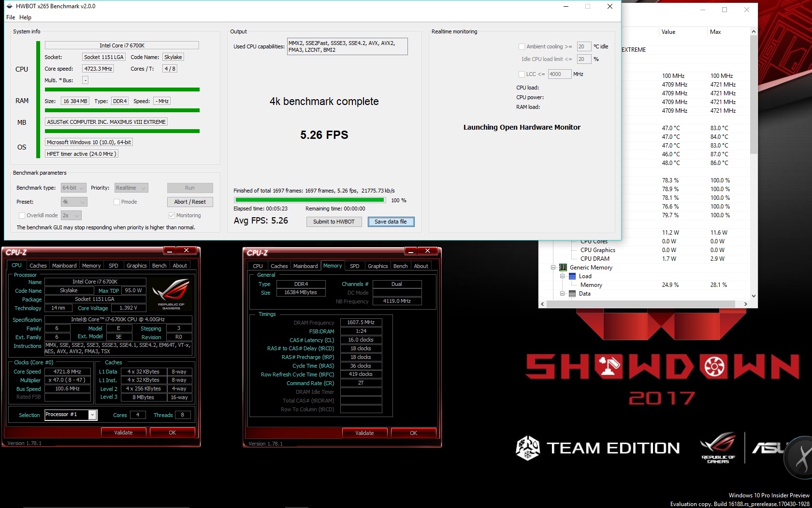Click the ROG logo in CPU-Z CPU tab
The height and width of the screenshot is (508, 812).
click(x=171, y=294)
